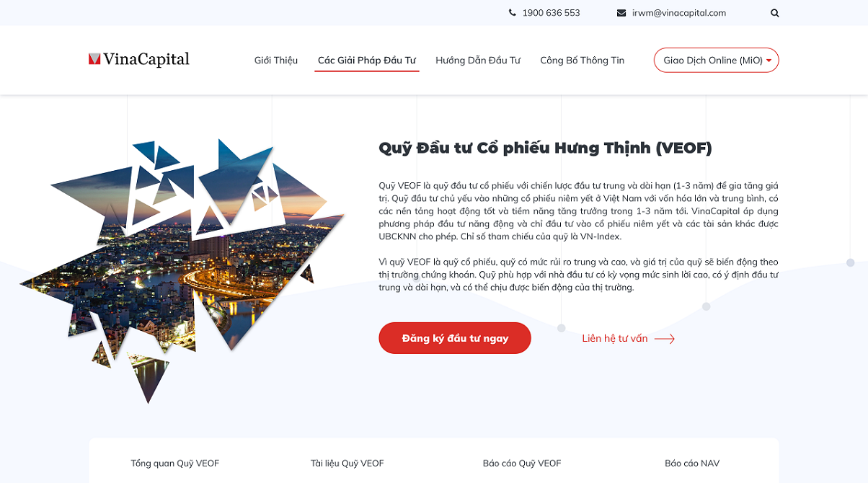Click the irwm@vinacapital.com email address
Image resolution: width=868 pixels, height=483 pixels.
point(679,13)
